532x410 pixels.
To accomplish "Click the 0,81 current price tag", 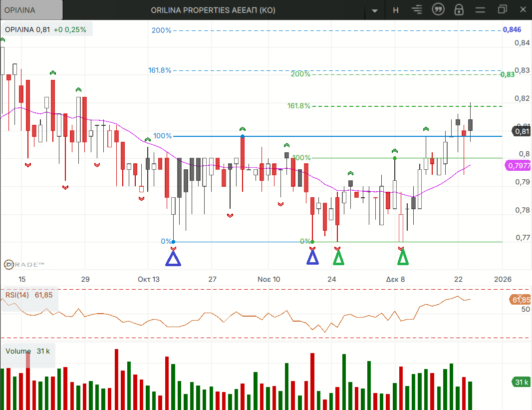I will click(x=522, y=131).
